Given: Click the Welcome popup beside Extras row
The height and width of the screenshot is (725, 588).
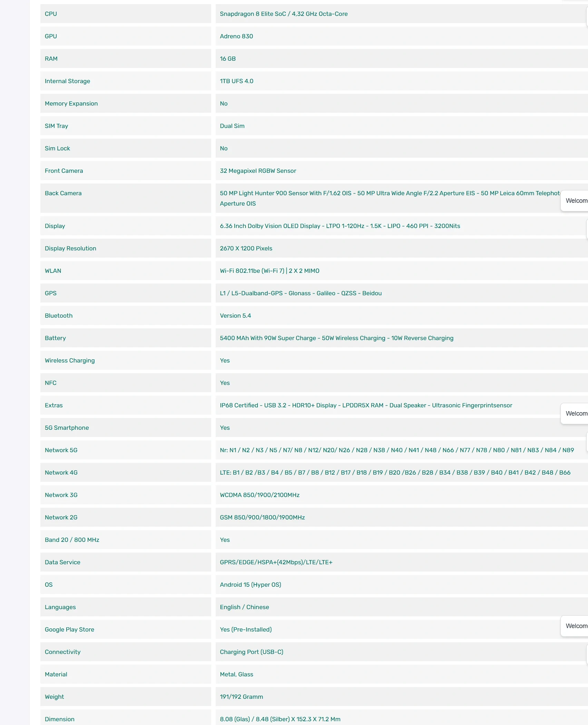Looking at the screenshot, I should click(x=575, y=414).
